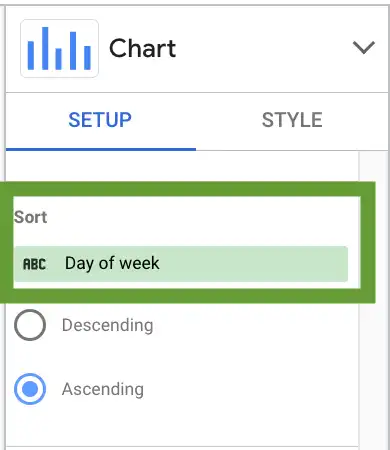Screen dimensions: 390x450
Task: Click the Descending label text
Action: coord(108,325)
